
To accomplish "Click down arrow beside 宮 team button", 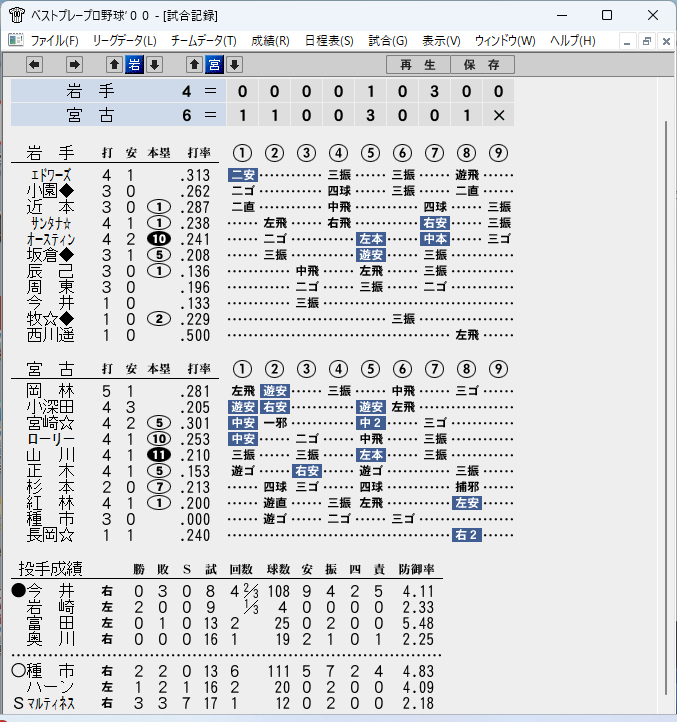I will coord(234,65).
